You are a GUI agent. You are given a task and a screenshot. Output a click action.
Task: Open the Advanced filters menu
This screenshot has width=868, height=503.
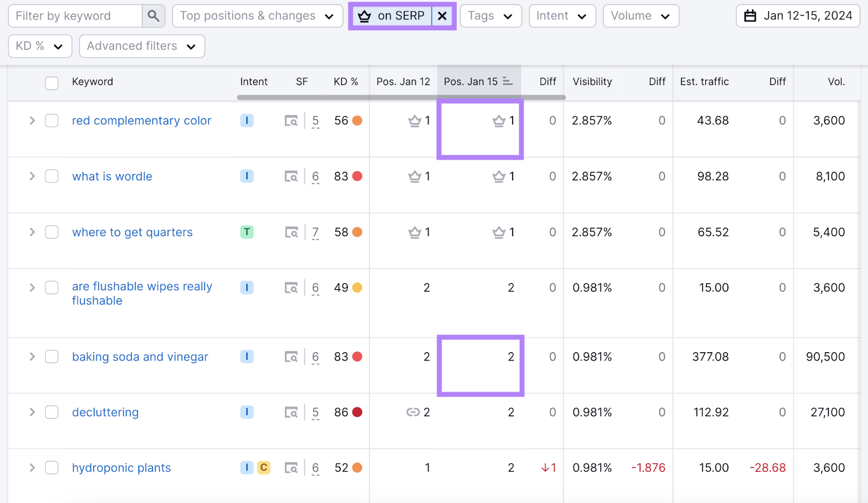(142, 46)
